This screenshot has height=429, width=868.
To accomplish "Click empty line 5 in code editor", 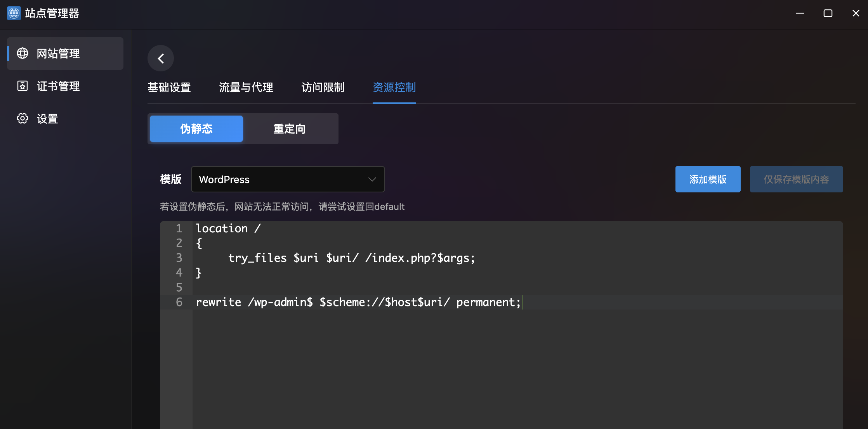I will click(x=517, y=287).
